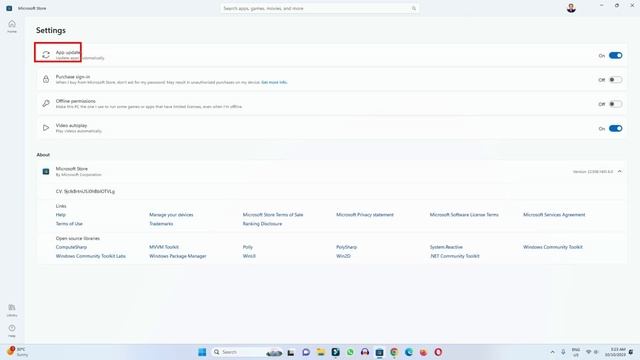The height and width of the screenshot is (360, 640).
Task: Open the Windows Community Toolkit link
Action: click(553, 247)
